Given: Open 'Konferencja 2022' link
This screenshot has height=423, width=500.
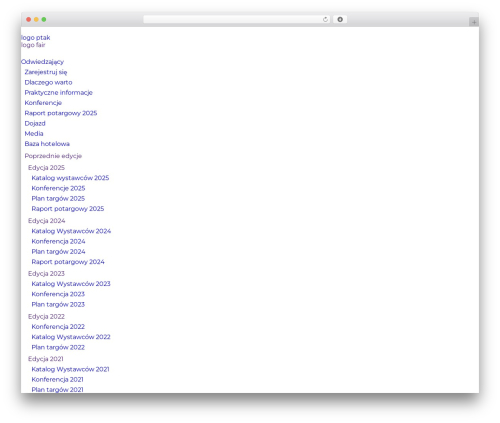Looking at the screenshot, I should click(x=58, y=327).
